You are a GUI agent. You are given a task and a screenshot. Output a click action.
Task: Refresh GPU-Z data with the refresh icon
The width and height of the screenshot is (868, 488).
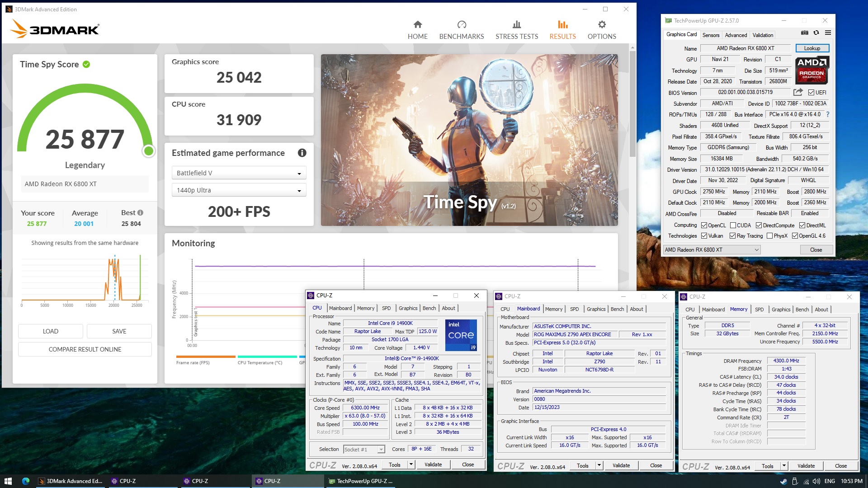click(816, 33)
